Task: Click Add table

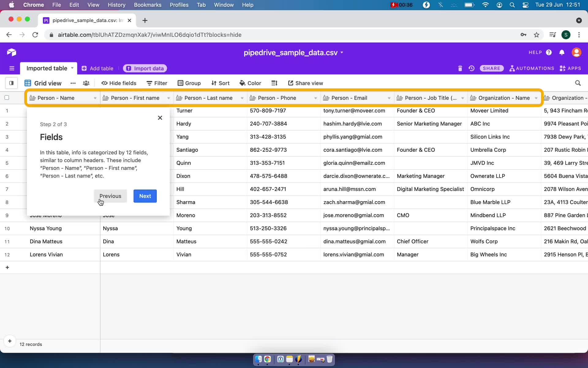Action: point(97,68)
